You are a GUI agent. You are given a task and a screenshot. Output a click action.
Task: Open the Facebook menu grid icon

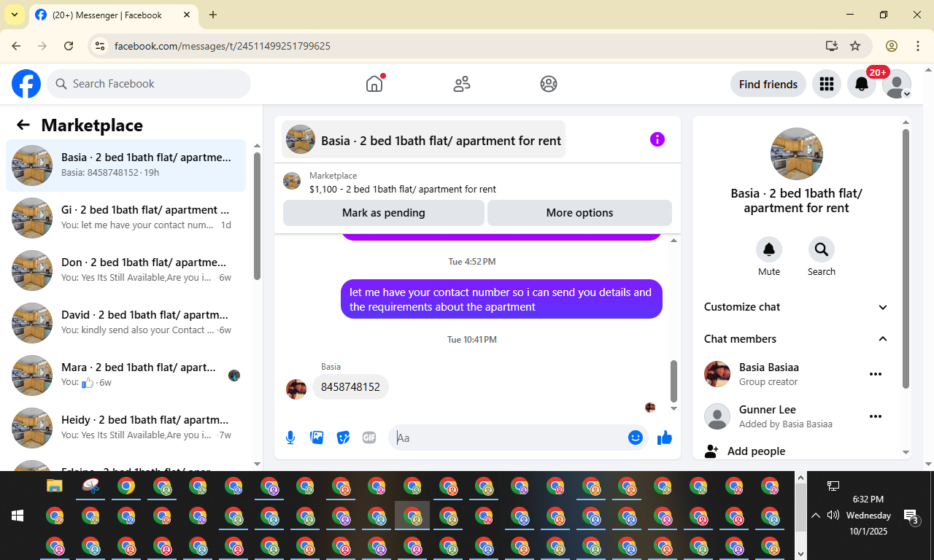(827, 85)
